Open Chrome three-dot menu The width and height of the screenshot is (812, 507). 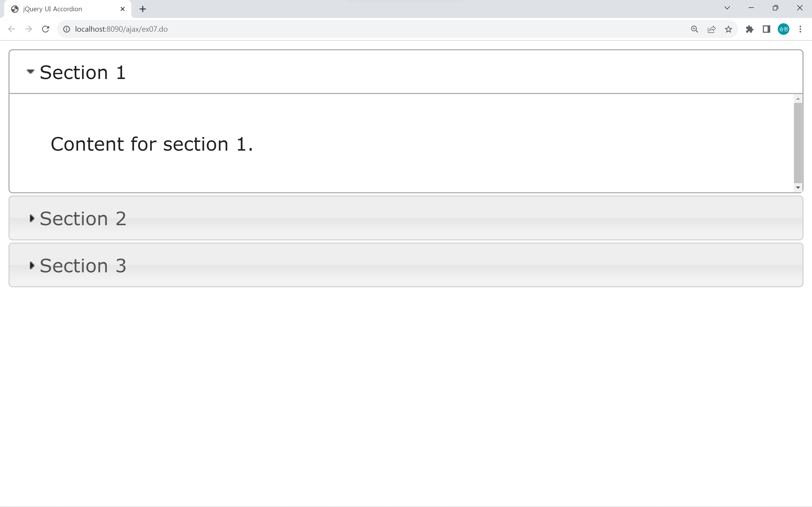tap(800, 29)
